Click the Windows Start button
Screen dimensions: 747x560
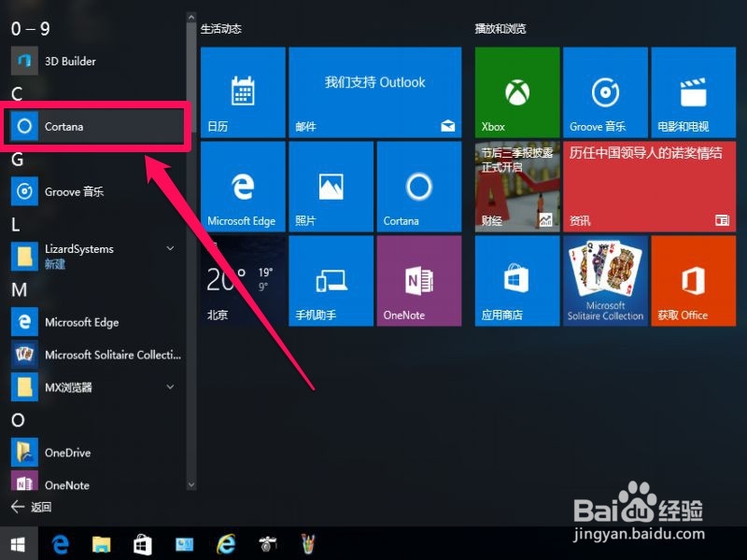(x=18, y=543)
